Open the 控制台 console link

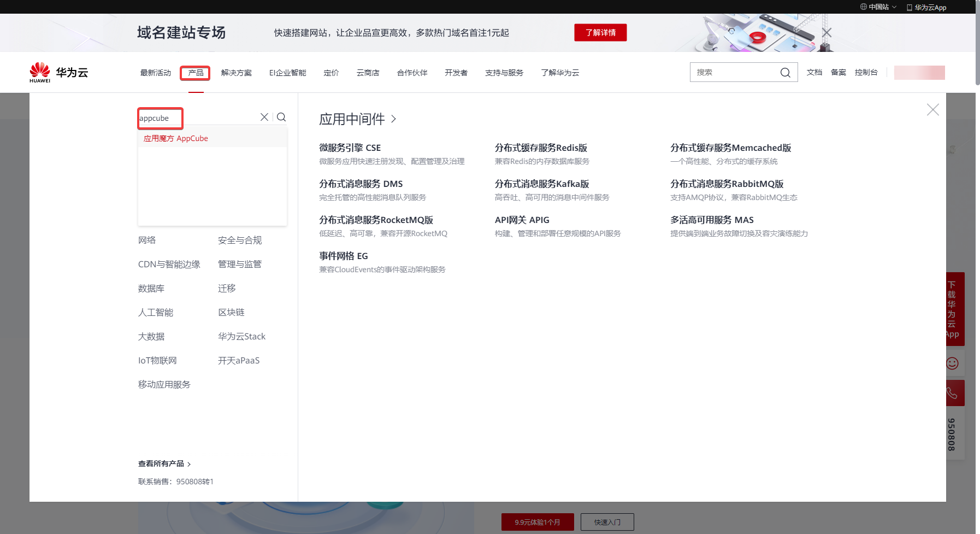point(866,72)
